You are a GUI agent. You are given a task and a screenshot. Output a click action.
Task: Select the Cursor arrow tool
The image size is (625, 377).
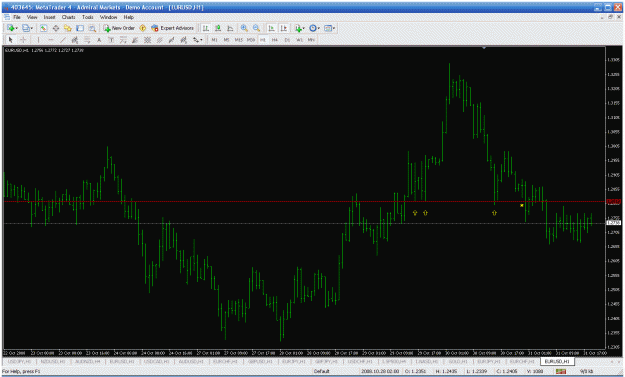point(11,40)
